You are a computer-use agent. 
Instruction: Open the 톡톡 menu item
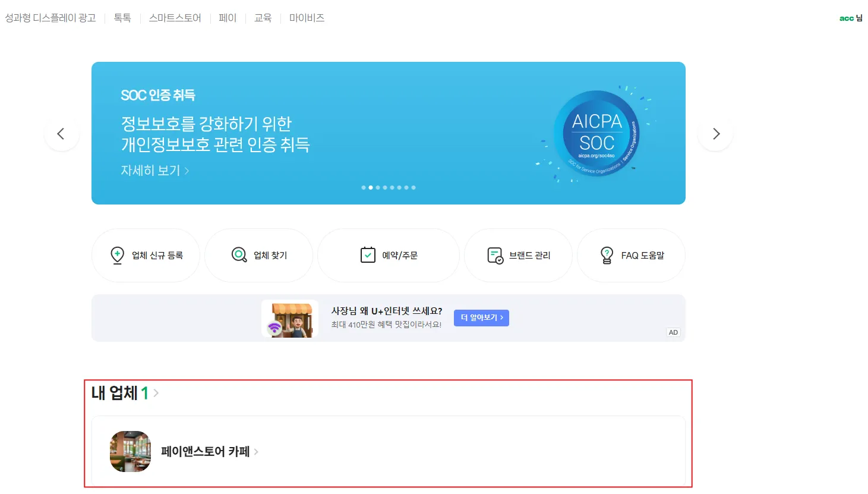[x=122, y=18]
